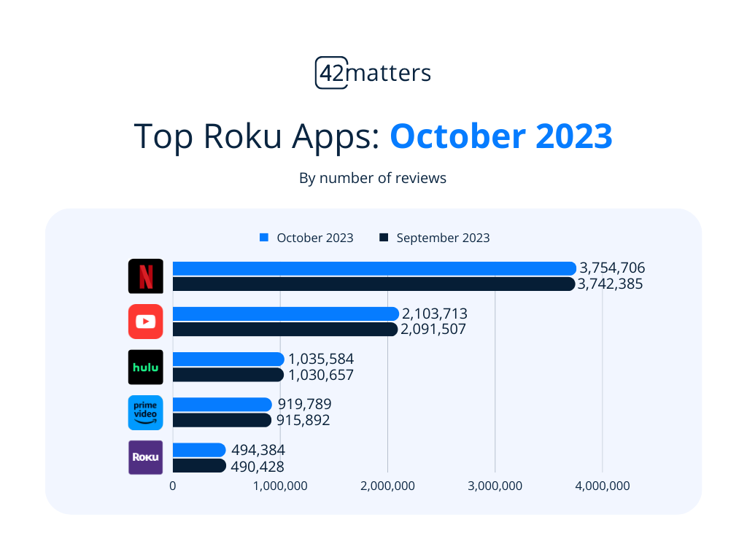Screen dimensions: 747x560
Task: Click the October 2023 legend label
Action: click(x=315, y=238)
